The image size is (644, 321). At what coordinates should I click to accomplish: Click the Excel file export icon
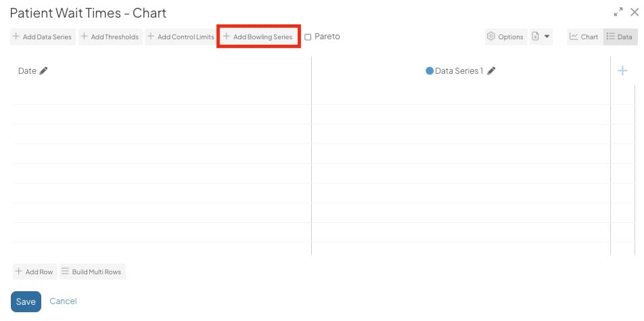[x=535, y=37]
